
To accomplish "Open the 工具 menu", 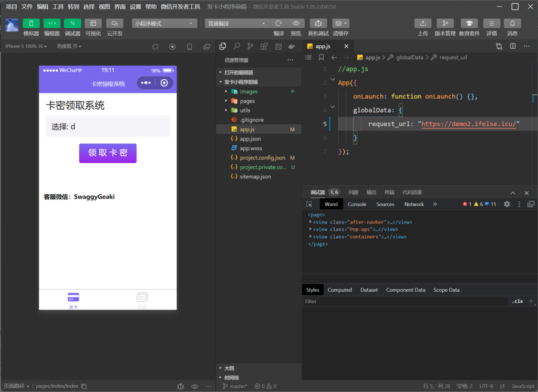I will click(58, 7).
